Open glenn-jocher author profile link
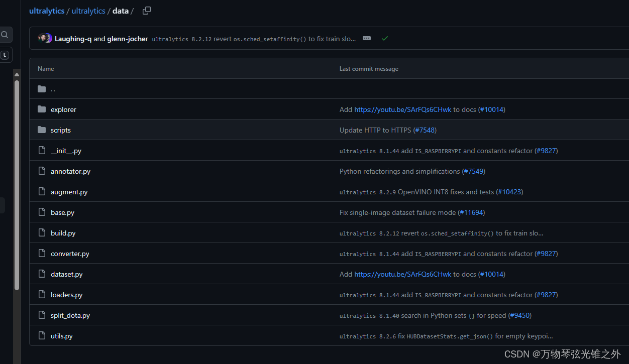The width and height of the screenshot is (629, 364). tap(128, 39)
